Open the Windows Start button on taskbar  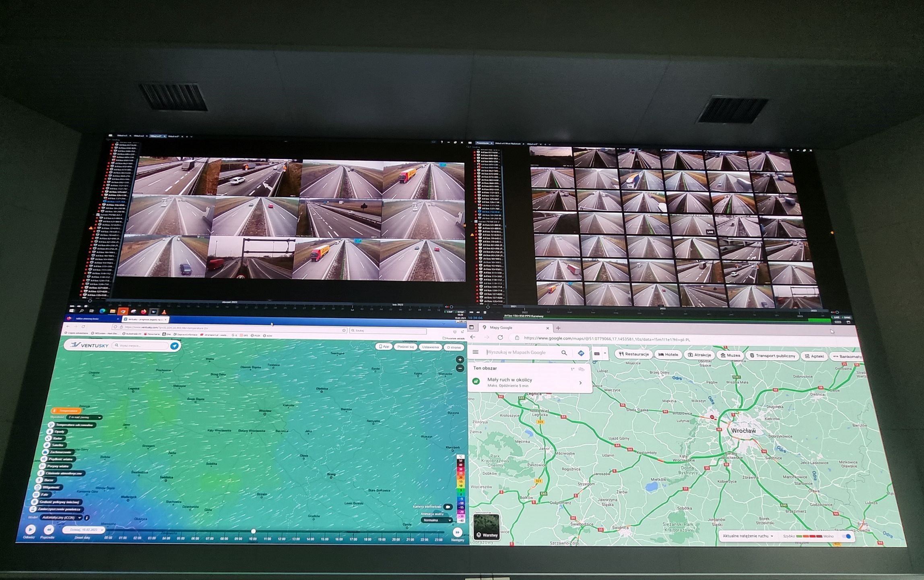pyautogui.click(x=72, y=311)
